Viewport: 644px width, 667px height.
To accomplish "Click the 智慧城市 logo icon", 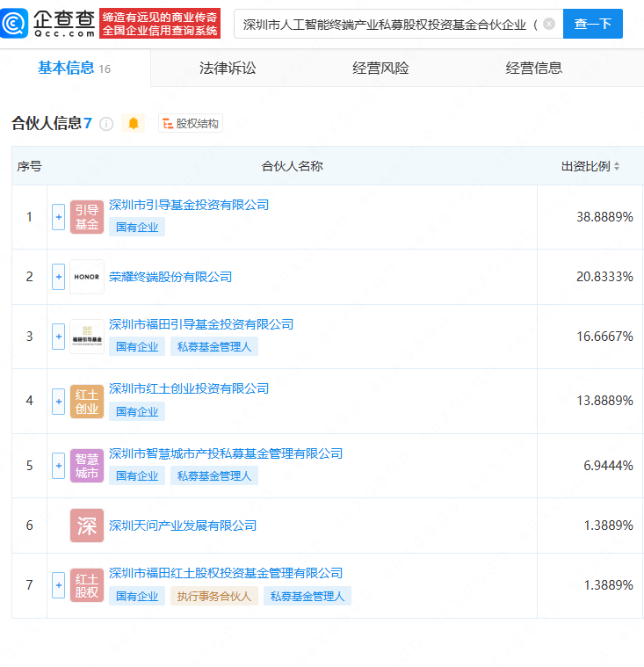I will tap(87, 466).
